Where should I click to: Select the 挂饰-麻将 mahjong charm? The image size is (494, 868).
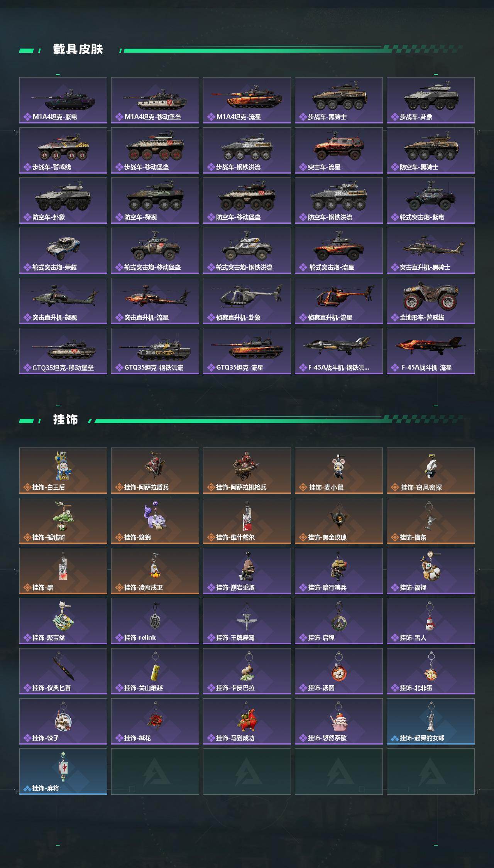click(63, 772)
